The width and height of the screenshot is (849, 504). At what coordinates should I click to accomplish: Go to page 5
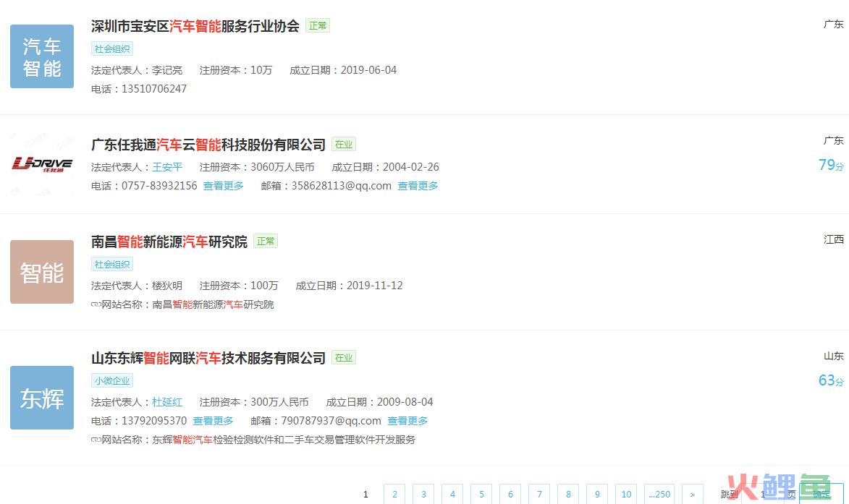tap(481, 495)
